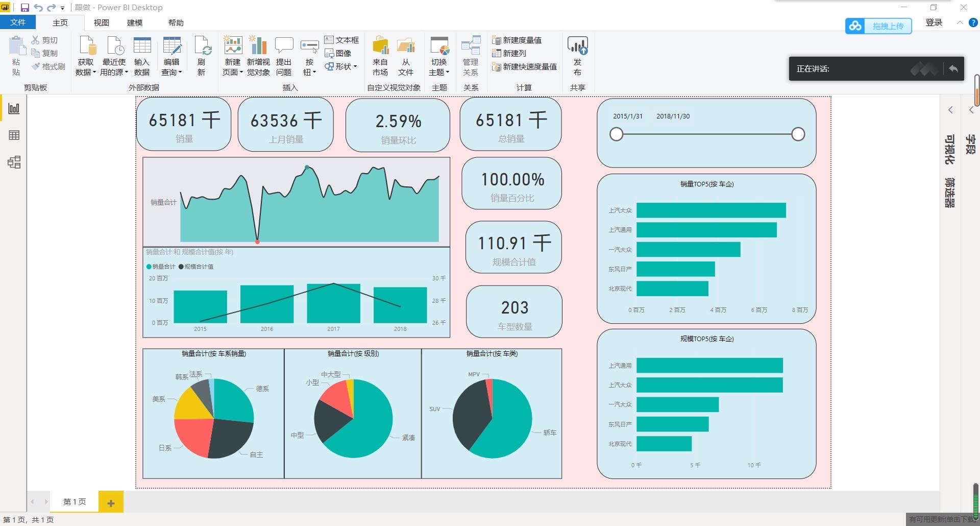Image resolution: width=980 pixels, height=526 pixels.
Task: Switch to Report view in left sidebar
Action: pos(14,108)
